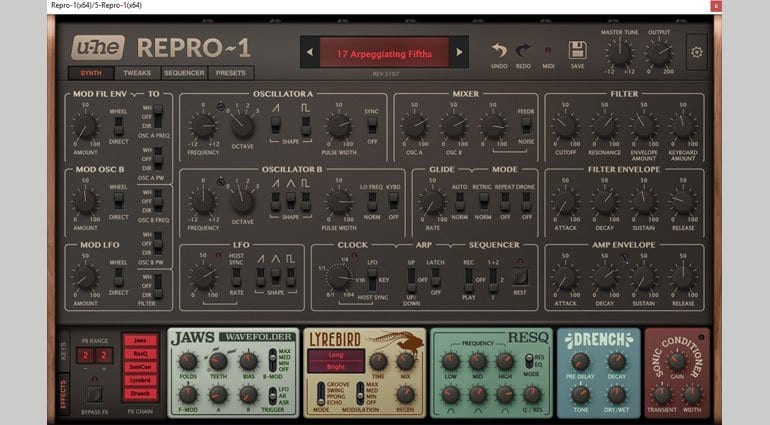
Task: Click the Clock LED indicator
Action: (x=354, y=255)
